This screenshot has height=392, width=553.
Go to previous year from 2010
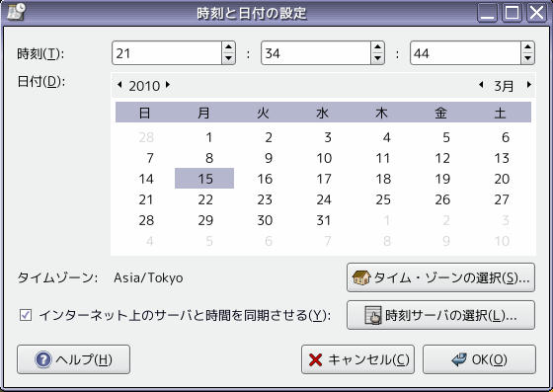119,85
